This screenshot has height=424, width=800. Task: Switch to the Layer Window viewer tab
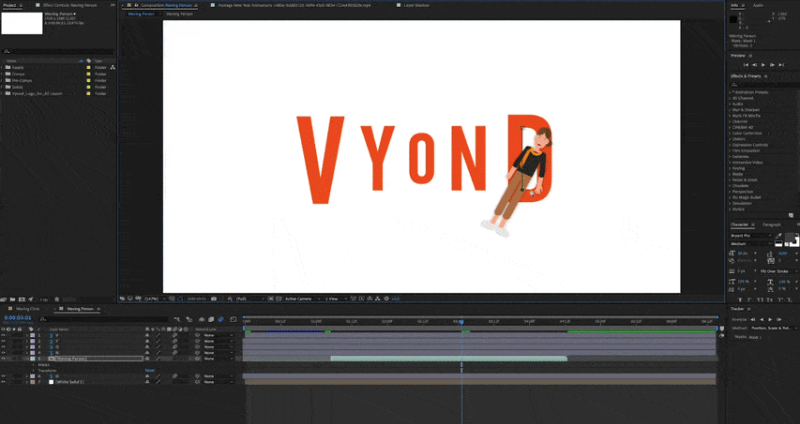[x=416, y=5]
